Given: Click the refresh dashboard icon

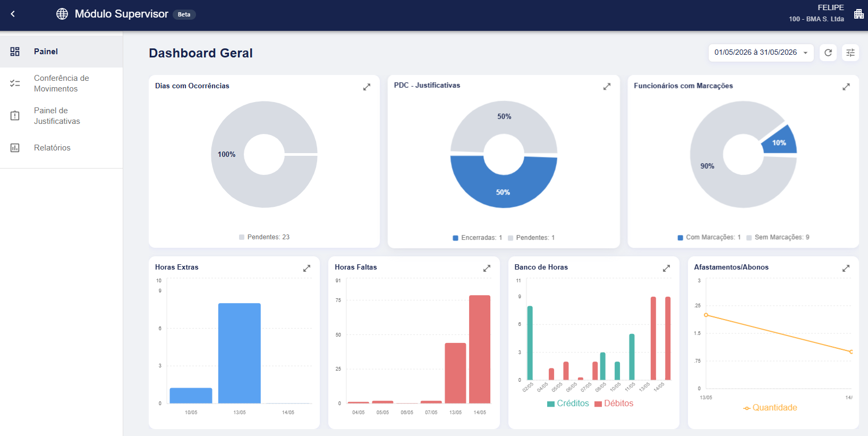Looking at the screenshot, I should click(828, 53).
